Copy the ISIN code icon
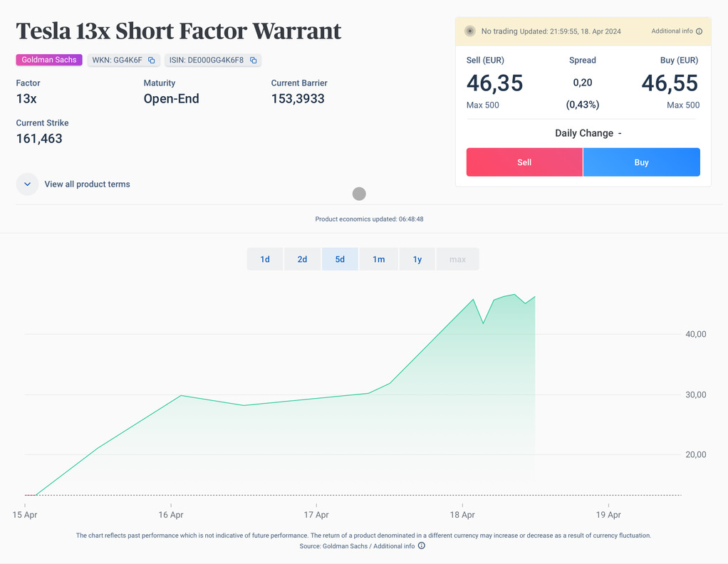The height and width of the screenshot is (564, 728). pyautogui.click(x=253, y=61)
